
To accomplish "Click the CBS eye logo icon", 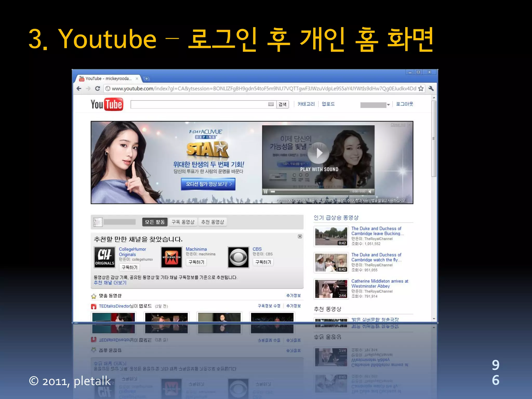I will [238, 257].
